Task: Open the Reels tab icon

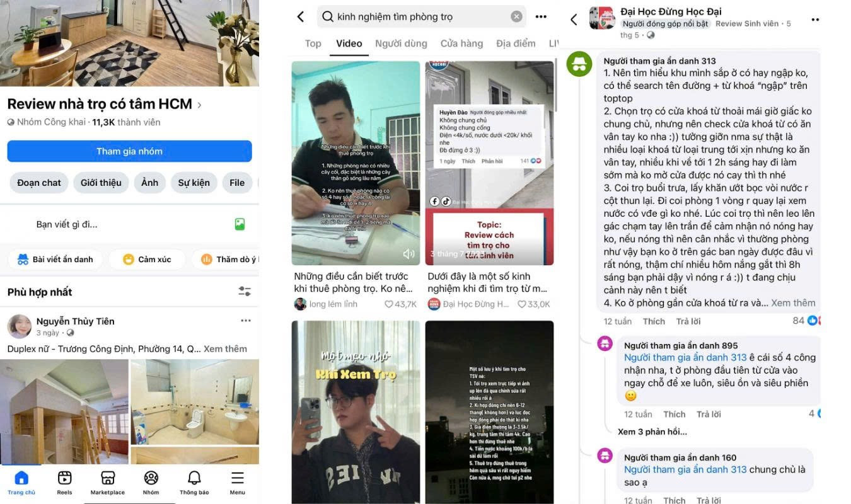Action: click(x=64, y=478)
